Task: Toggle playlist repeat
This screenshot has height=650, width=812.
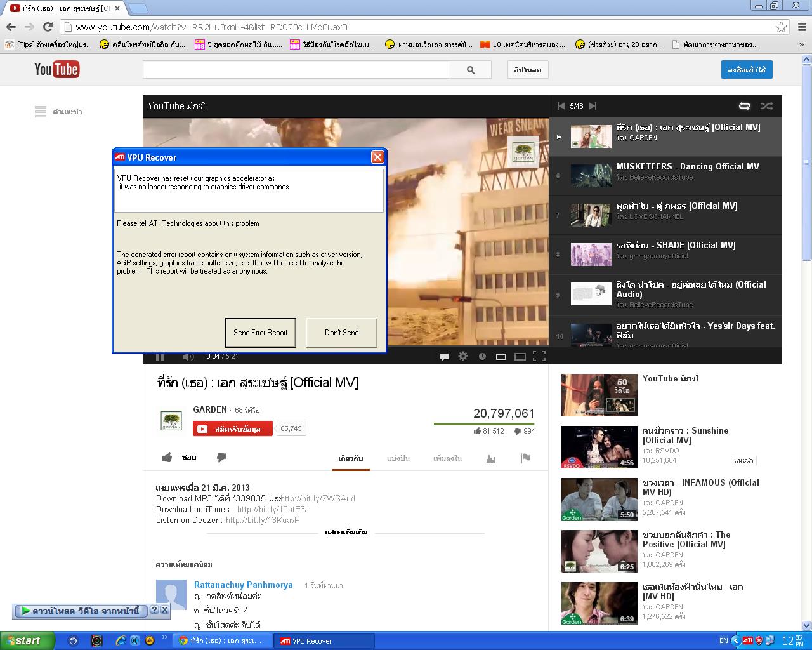Action: [x=745, y=106]
